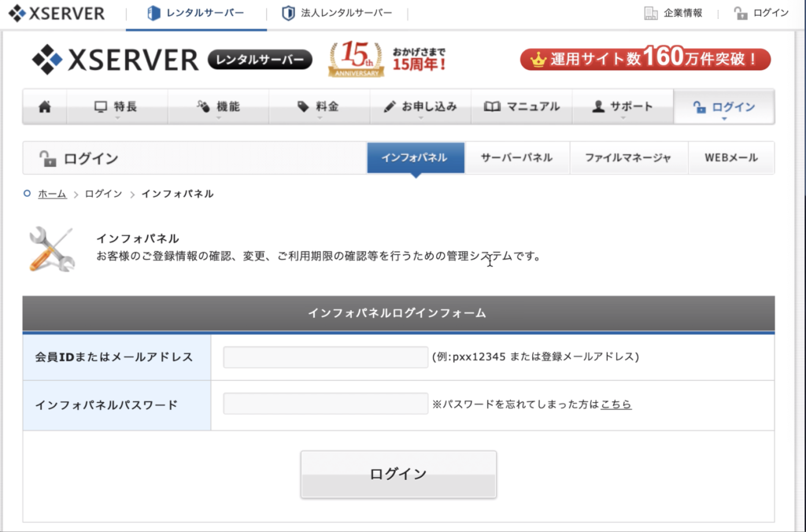Click the 会員ID input field
Image resolution: width=806 pixels, height=532 pixels.
pos(324,357)
